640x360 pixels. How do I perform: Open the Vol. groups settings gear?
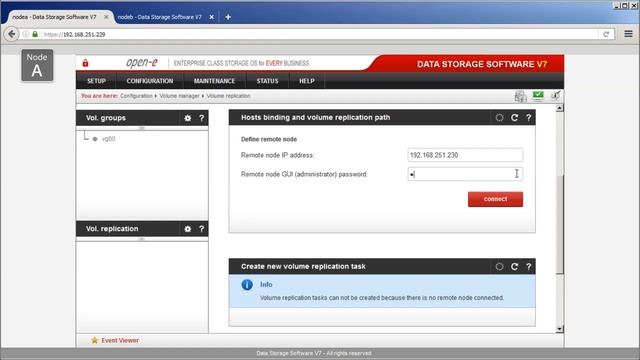(x=187, y=118)
